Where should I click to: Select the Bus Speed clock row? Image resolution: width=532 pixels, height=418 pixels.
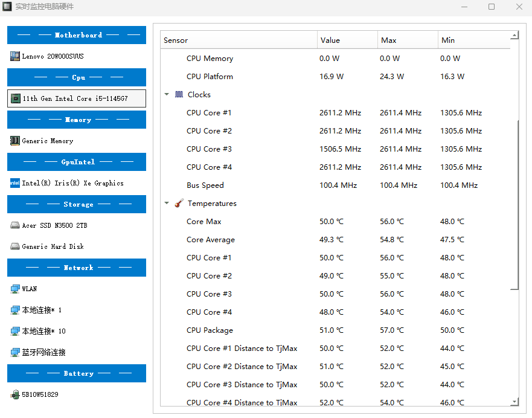coord(335,185)
